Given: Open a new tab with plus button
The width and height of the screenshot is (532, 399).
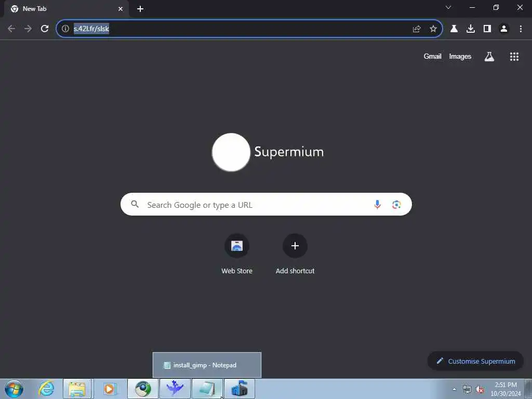Looking at the screenshot, I should pos(140,9).
